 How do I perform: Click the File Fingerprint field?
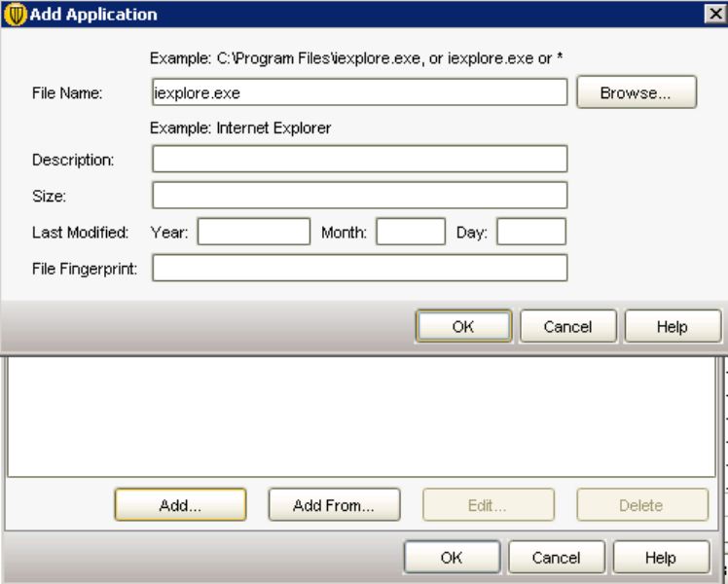tap(360, 268)
